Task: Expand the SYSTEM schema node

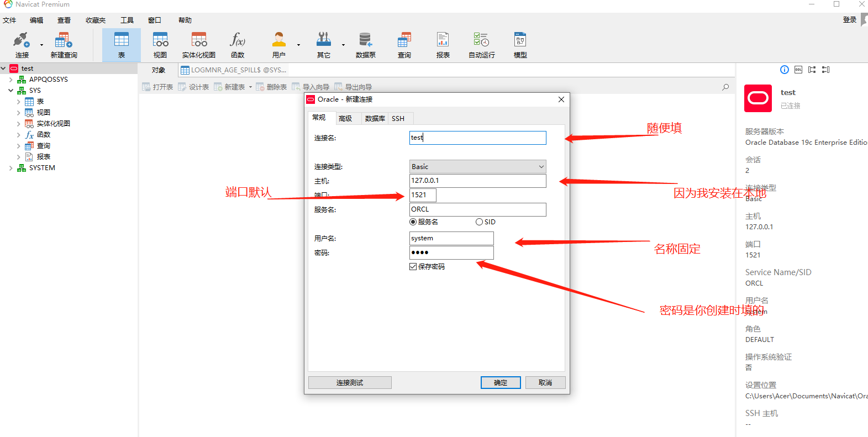Action: tap(10, 168)
